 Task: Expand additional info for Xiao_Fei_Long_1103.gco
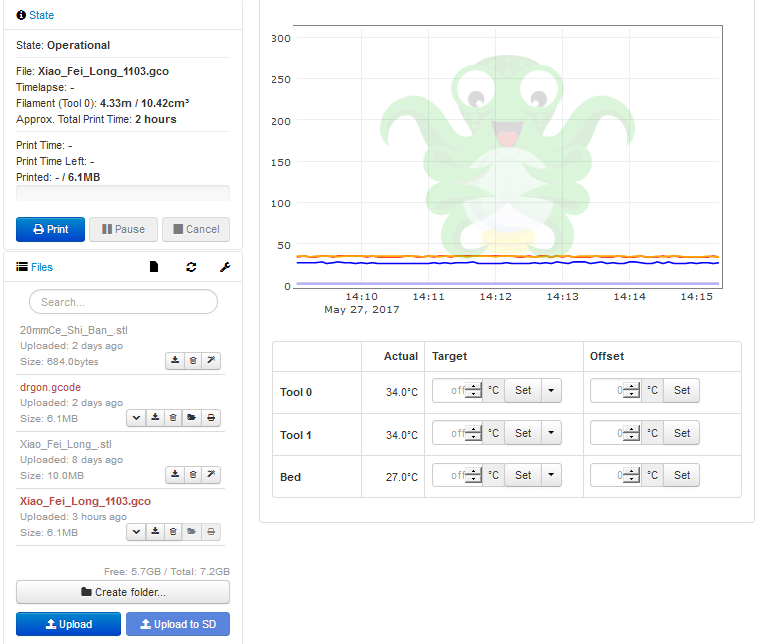136,532
